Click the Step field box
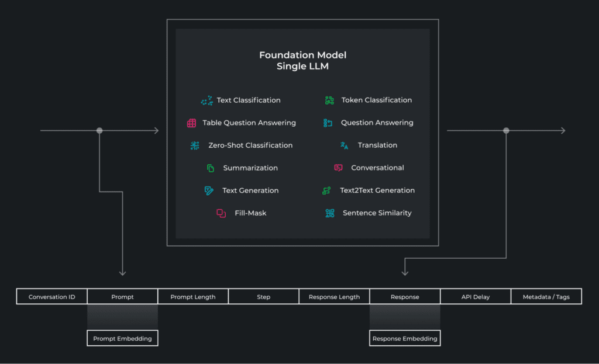599x364 pixels. (264, 296)
